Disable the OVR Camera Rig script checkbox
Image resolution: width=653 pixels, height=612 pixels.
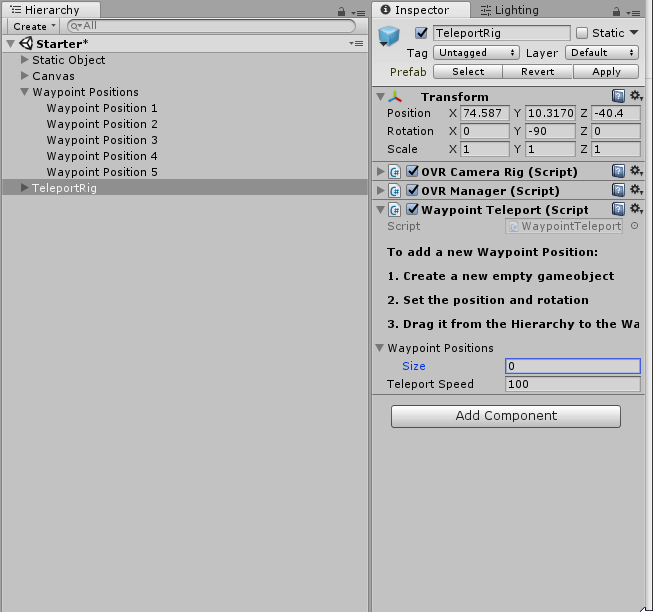[x=412, y=172]
